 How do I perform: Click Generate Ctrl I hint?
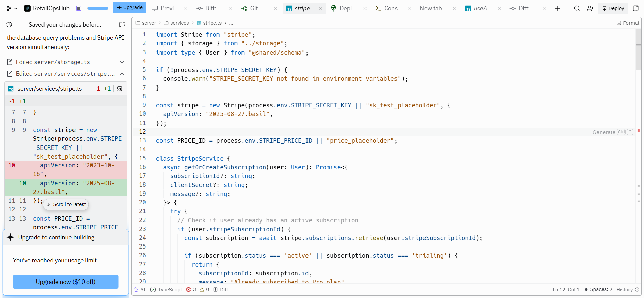click(613, 132)
